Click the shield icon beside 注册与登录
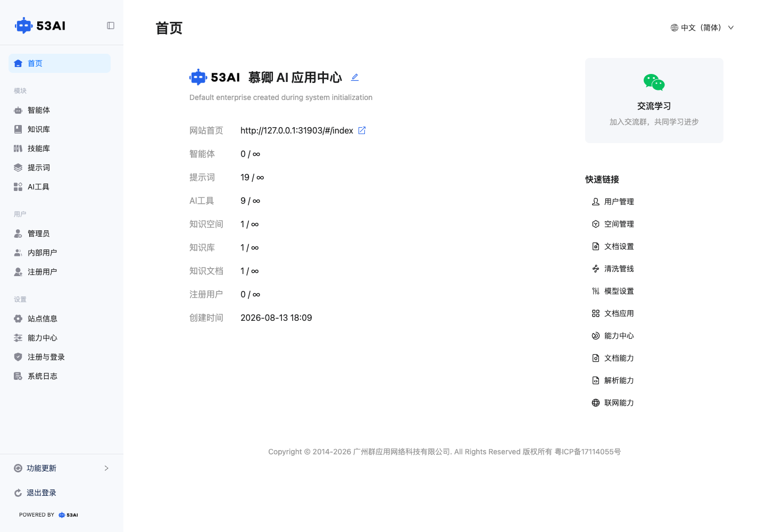 [18, 357]
